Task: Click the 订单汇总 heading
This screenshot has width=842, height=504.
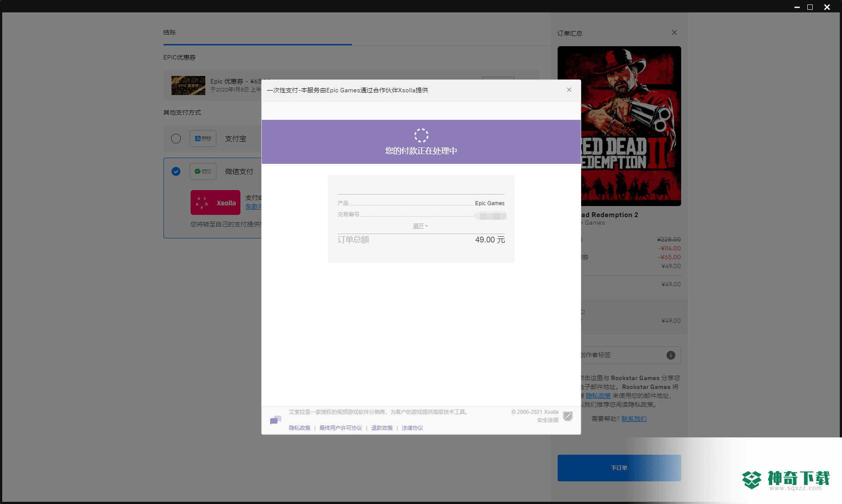Action: 570,33
